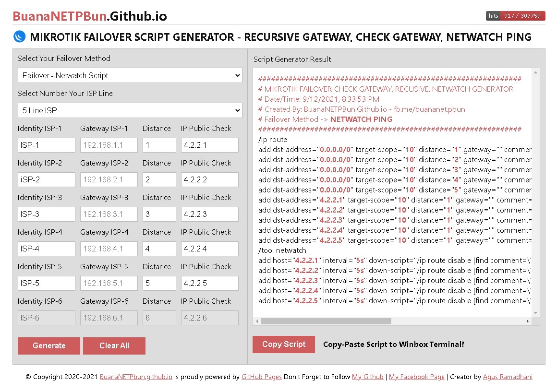
Task: Open the My Github link
Action: click(x=367, y=377)
